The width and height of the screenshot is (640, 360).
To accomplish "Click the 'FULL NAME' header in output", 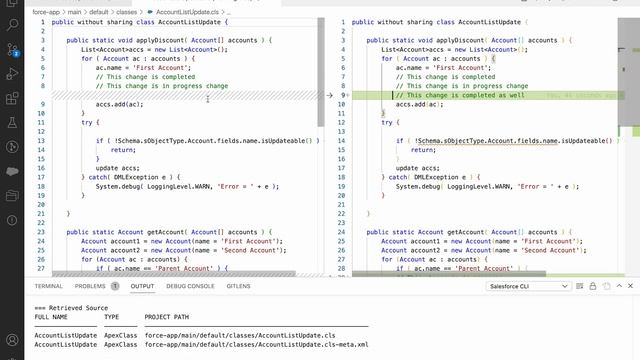I will pos(51,317).
